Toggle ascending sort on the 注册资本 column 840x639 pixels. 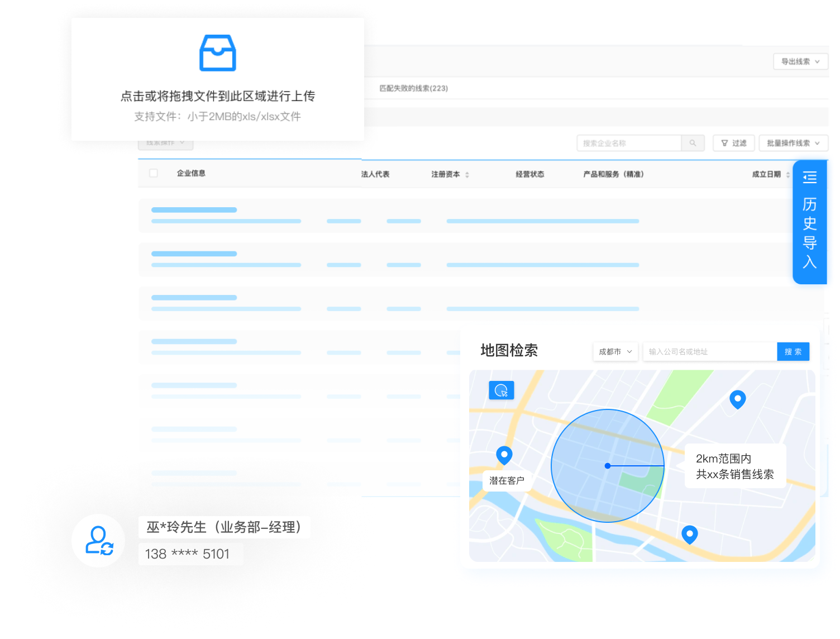click(x=467, y=171)
